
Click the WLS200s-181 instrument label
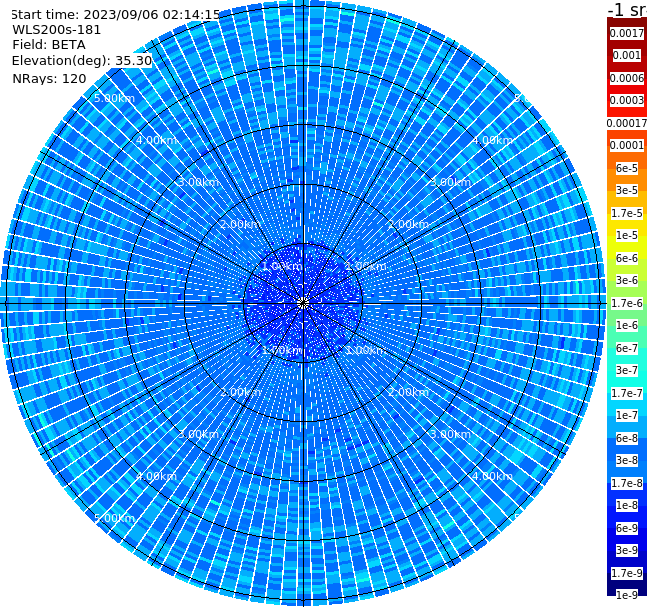[57, 30]
